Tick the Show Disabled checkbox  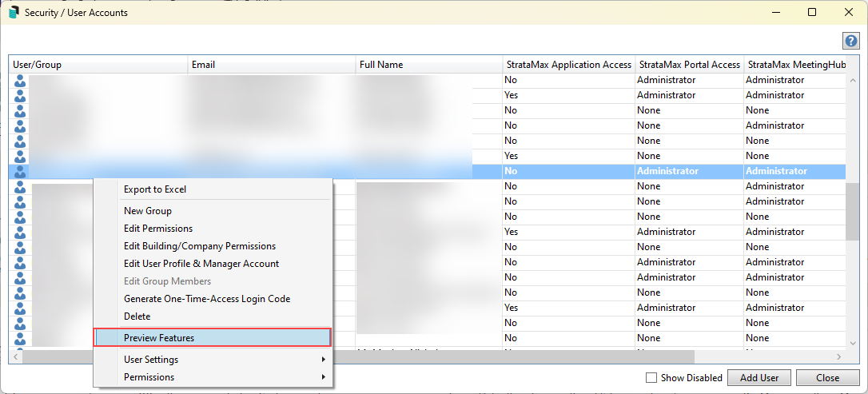click(x=651, y=378)
